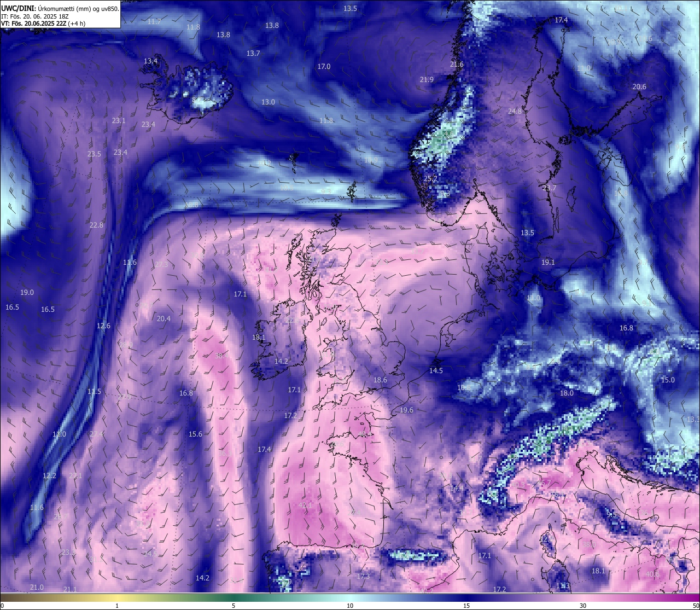Click the map value '20.6'
This screenshot has height=610, width=700.
point(639,87)
